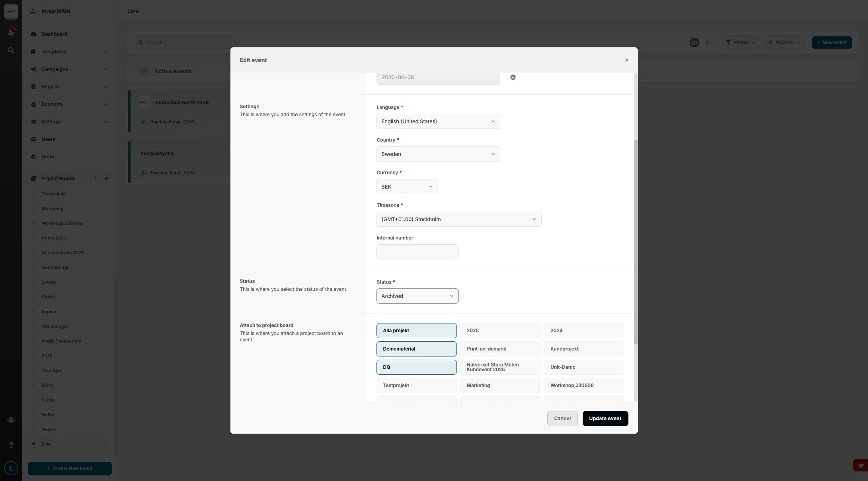Deselect the Alla projekt project board
868x481 pixels.
(416, 331)
